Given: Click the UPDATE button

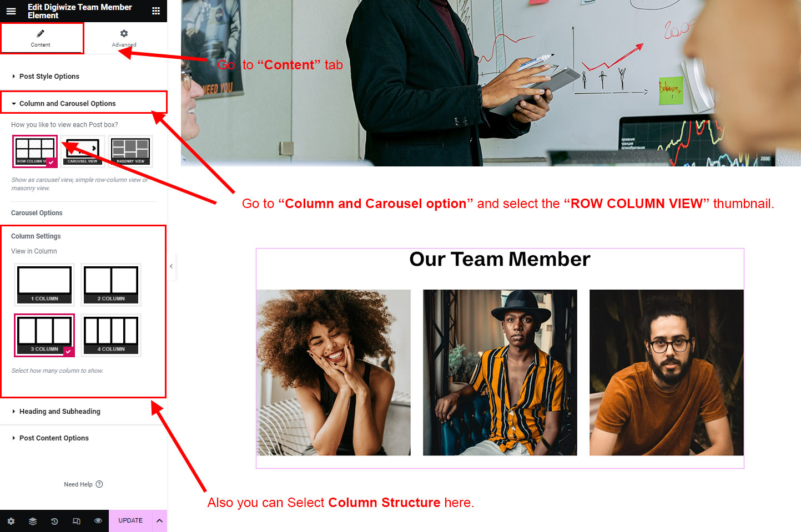Looking at the screenshot, I should coord(130,521).
